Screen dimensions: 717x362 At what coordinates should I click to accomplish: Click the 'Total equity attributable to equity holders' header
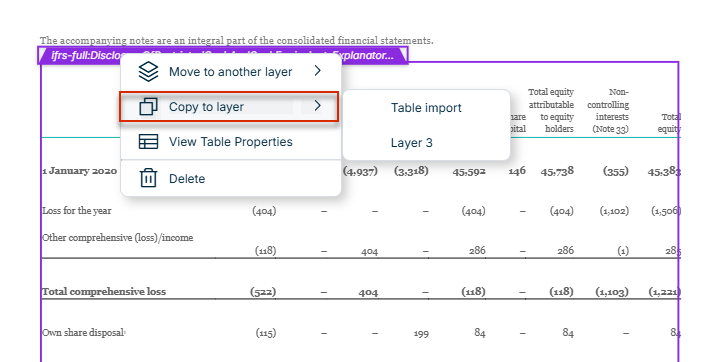click(x=551, y=111)
